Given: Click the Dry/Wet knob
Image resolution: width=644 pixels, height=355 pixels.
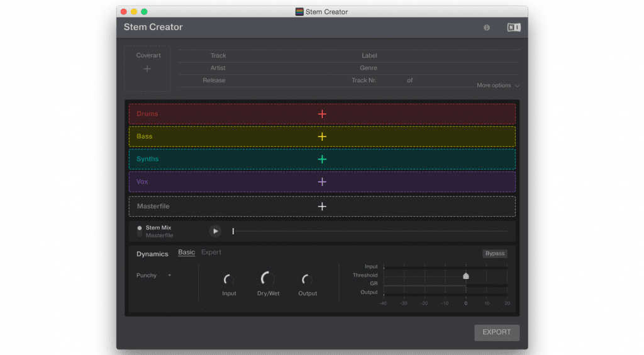Looking at the screenshot, I should click(268, 279).
